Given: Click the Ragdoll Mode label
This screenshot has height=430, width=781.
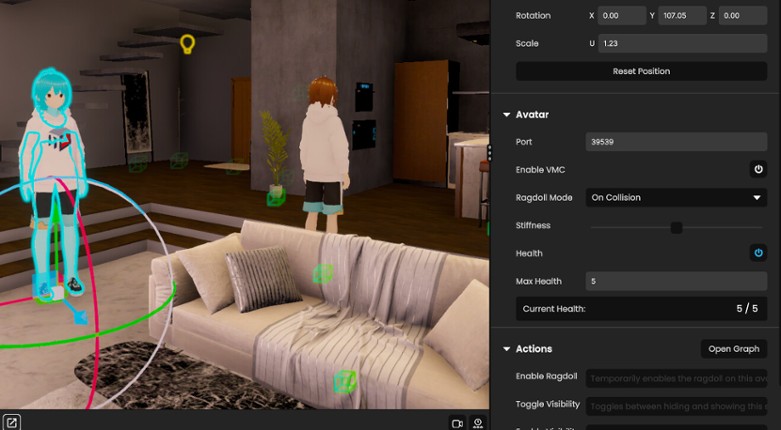Looking at the screenshot, I should [x=544, y=197].
